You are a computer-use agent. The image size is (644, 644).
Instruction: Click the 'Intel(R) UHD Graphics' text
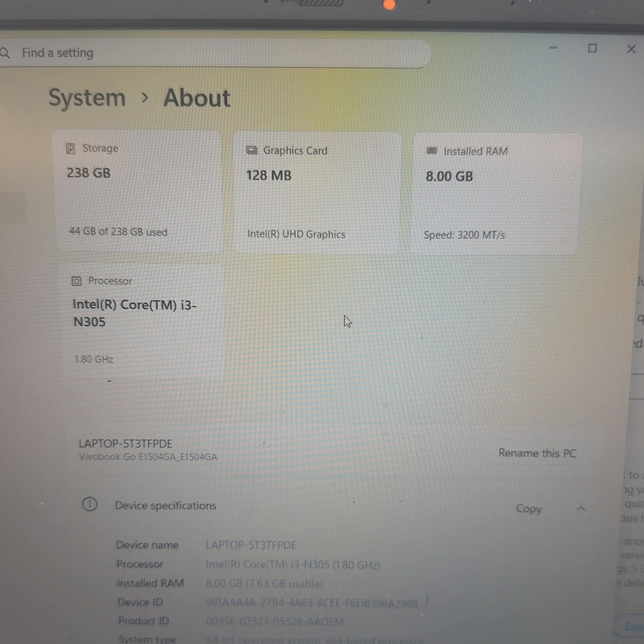click(x=296, y=234)
